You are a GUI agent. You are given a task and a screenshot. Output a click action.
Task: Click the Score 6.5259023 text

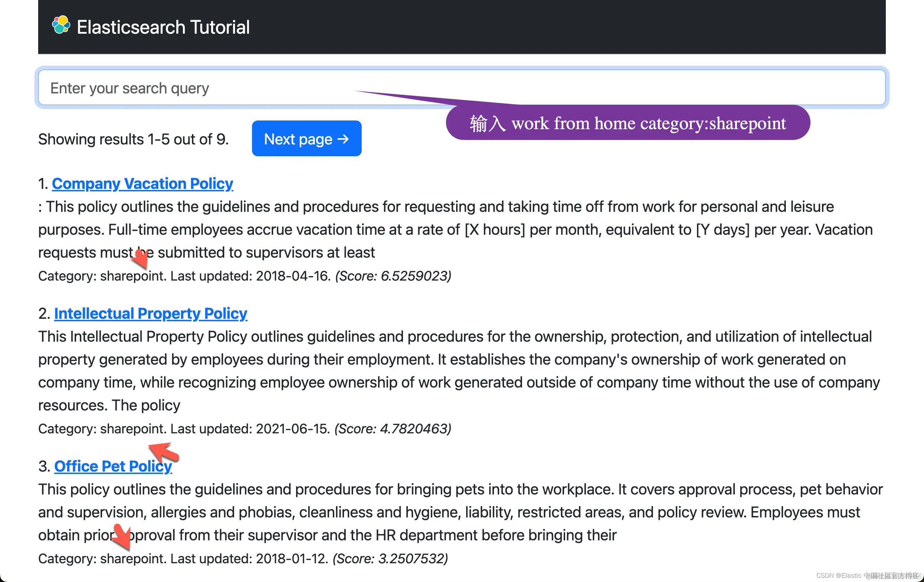coord(393,276)
